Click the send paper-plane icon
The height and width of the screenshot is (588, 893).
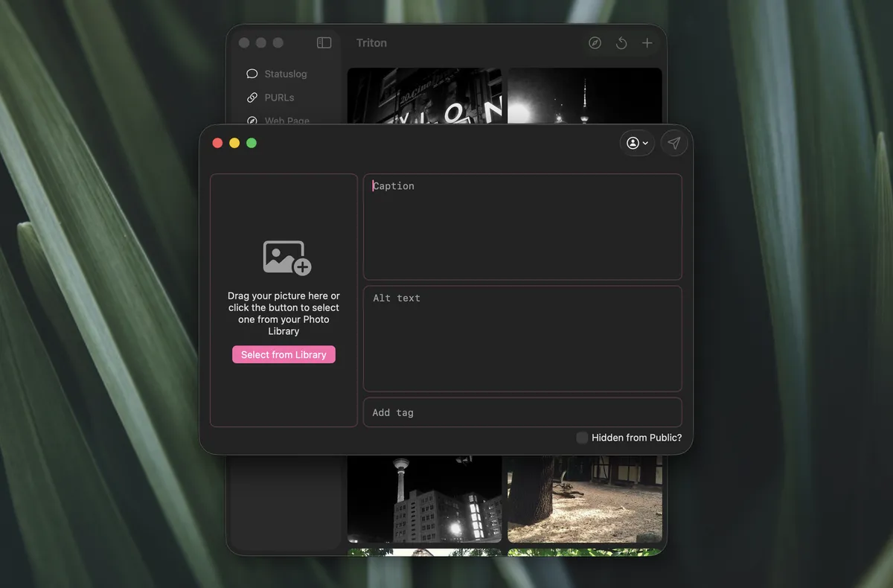673,143
